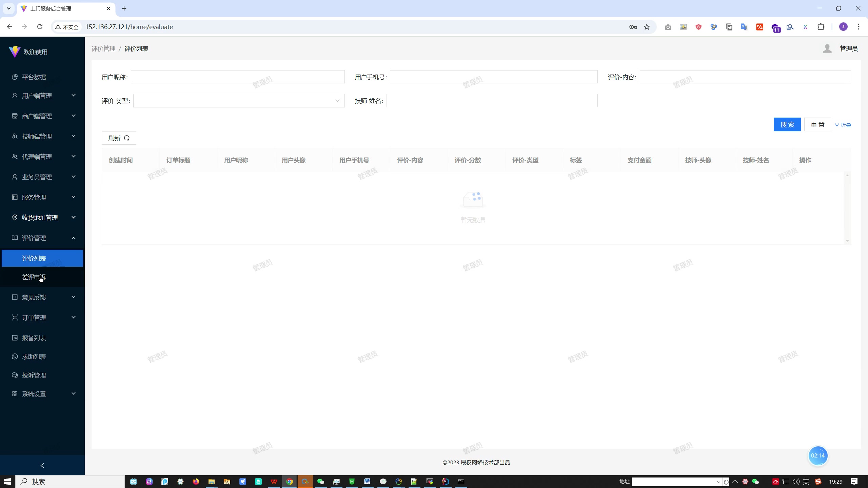Viewport: 868px width, 488px height.
Task: Open the Google Translate extension icon
Action: (744, 27)
